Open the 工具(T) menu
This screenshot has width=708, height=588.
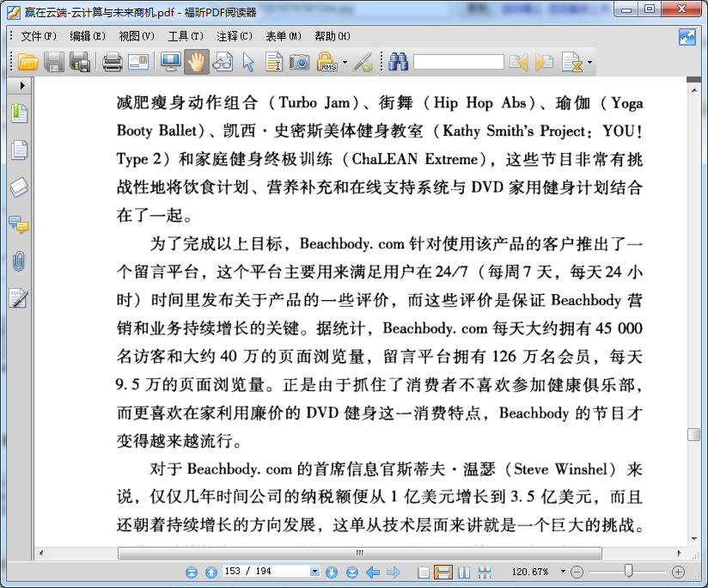[x=186, y=36]
